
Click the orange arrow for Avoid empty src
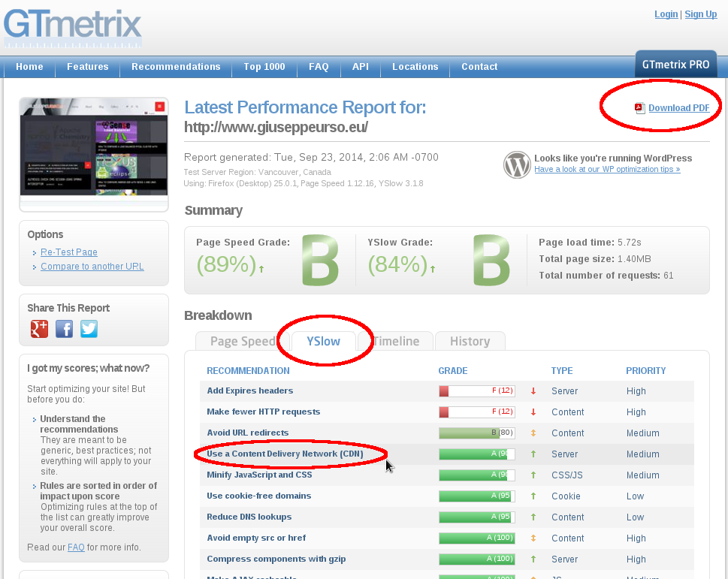533,538
